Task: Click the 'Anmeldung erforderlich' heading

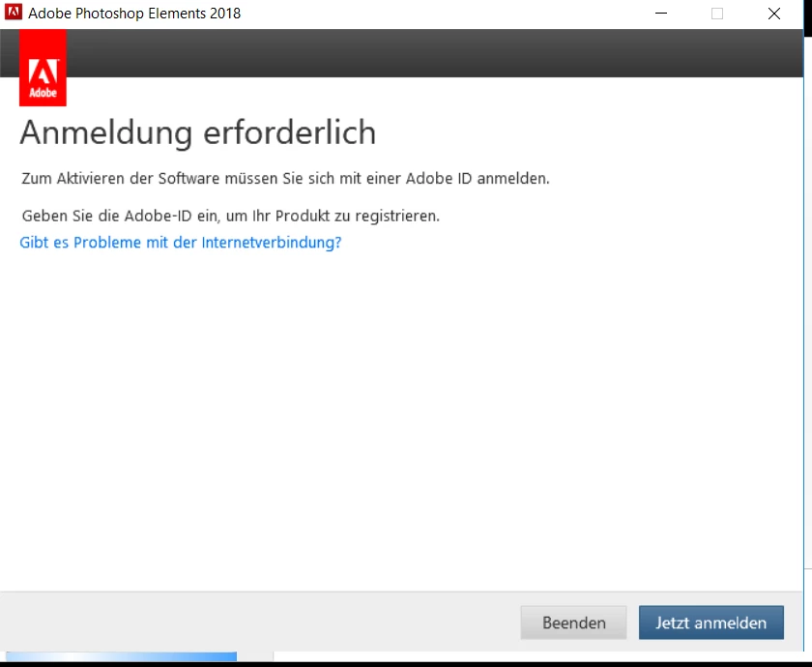Action: 198,132
